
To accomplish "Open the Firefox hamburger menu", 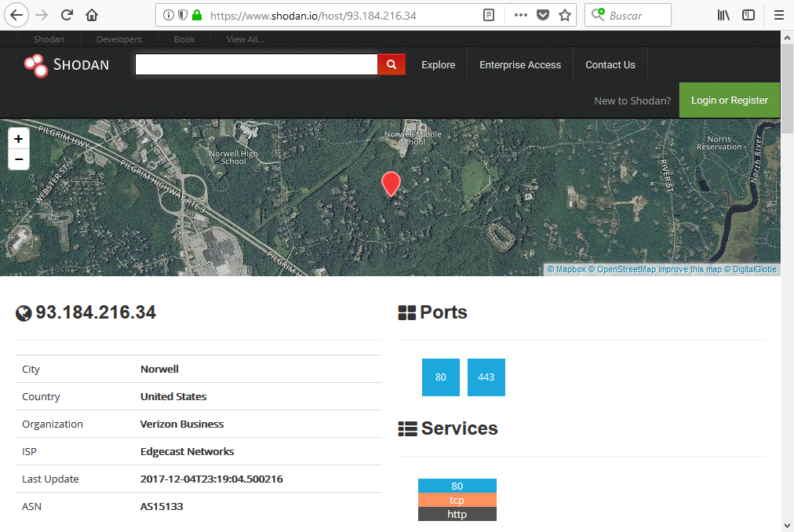I will (778, 15).
